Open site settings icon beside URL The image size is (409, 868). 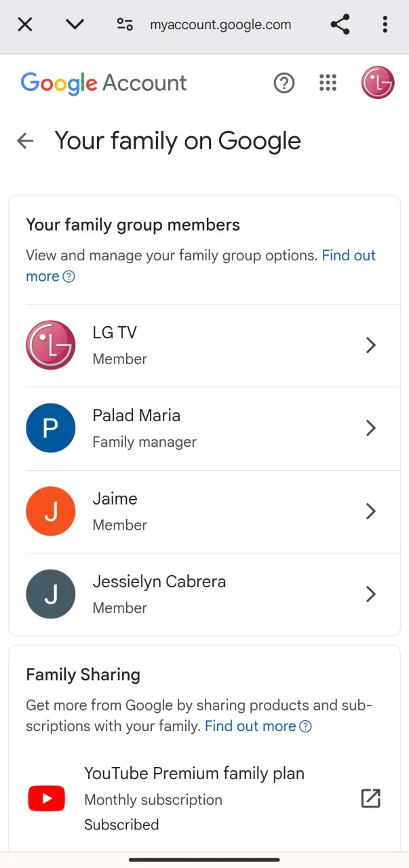(x=125, y=25)
